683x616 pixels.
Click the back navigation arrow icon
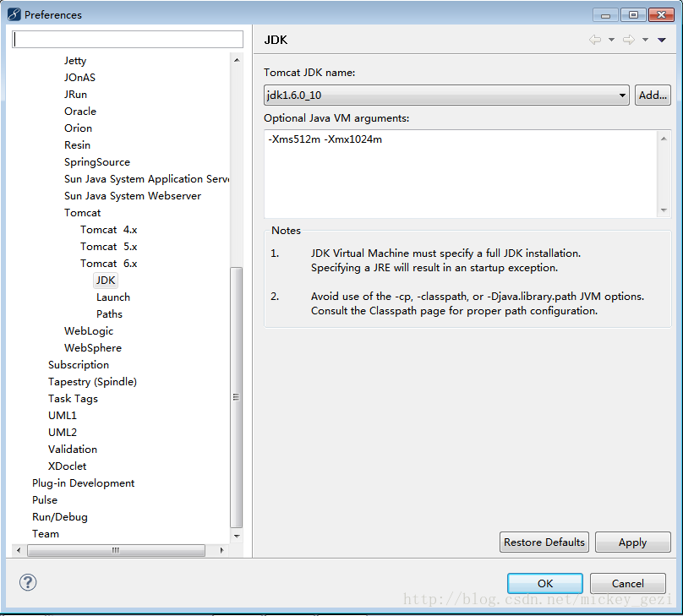(595, 40)
